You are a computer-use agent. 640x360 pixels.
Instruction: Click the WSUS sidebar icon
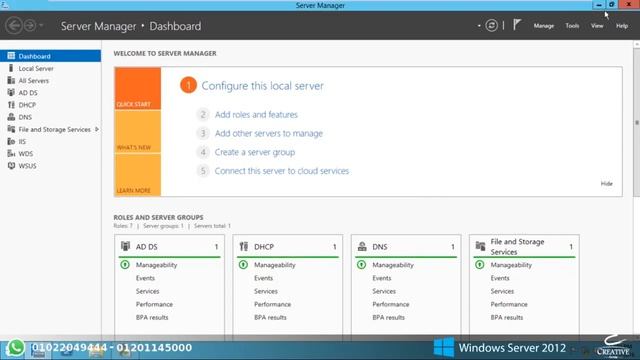(x=11, y=166)
